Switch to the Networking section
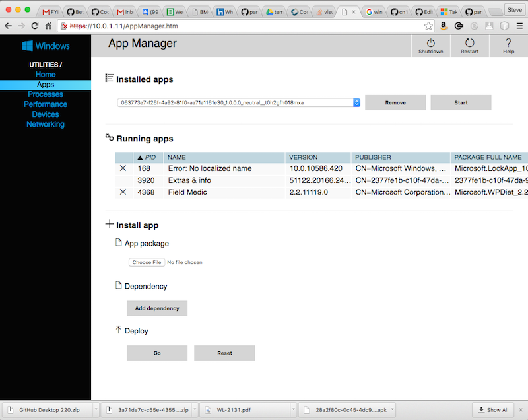528x420 pixels. 45,124
